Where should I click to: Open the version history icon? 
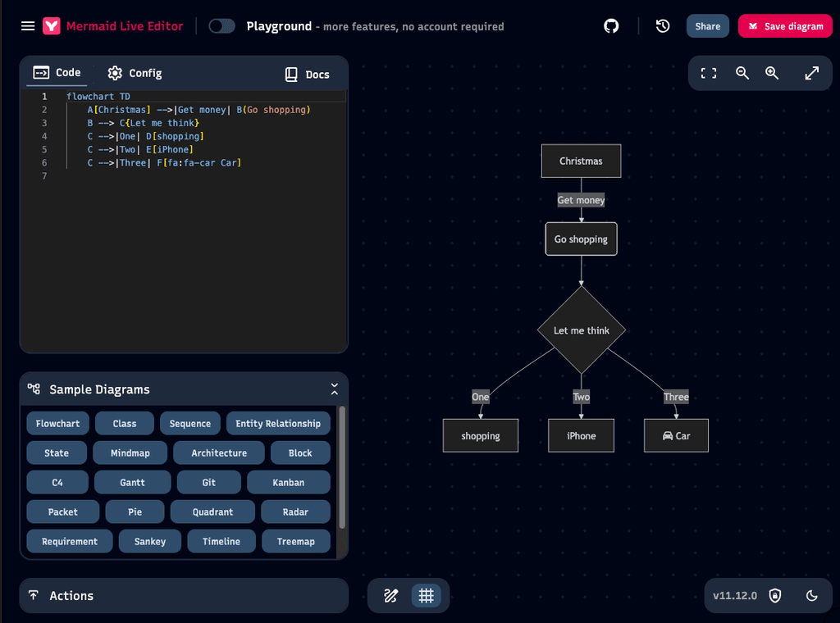pos(663,26)
